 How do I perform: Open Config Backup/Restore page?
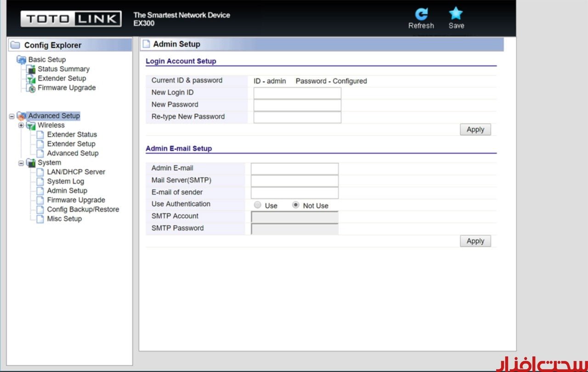click(83, 210)
